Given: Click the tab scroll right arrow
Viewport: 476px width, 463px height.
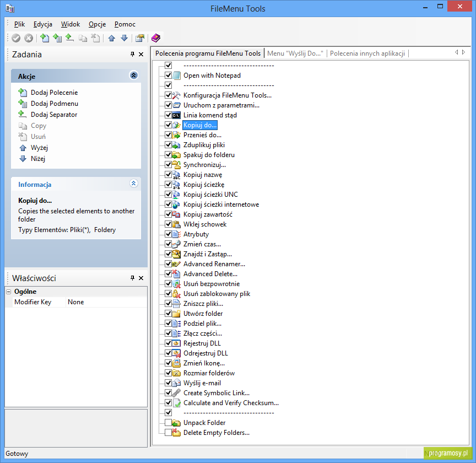Looking at the screenshot, I should pos(463,52).
